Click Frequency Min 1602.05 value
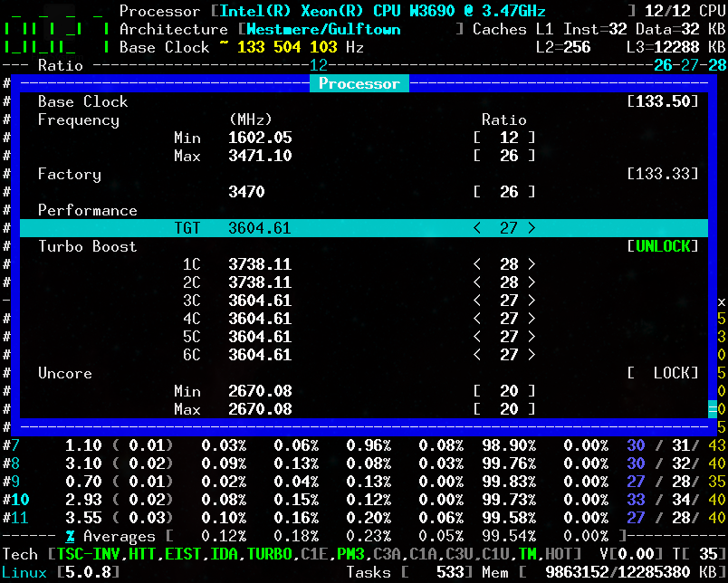 point(260,138)
